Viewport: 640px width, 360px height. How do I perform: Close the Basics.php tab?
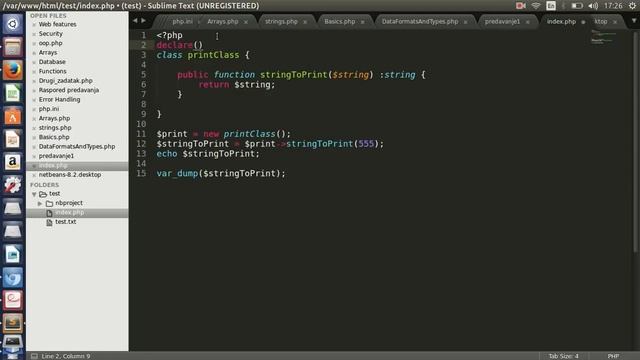(x=362, y=22)
